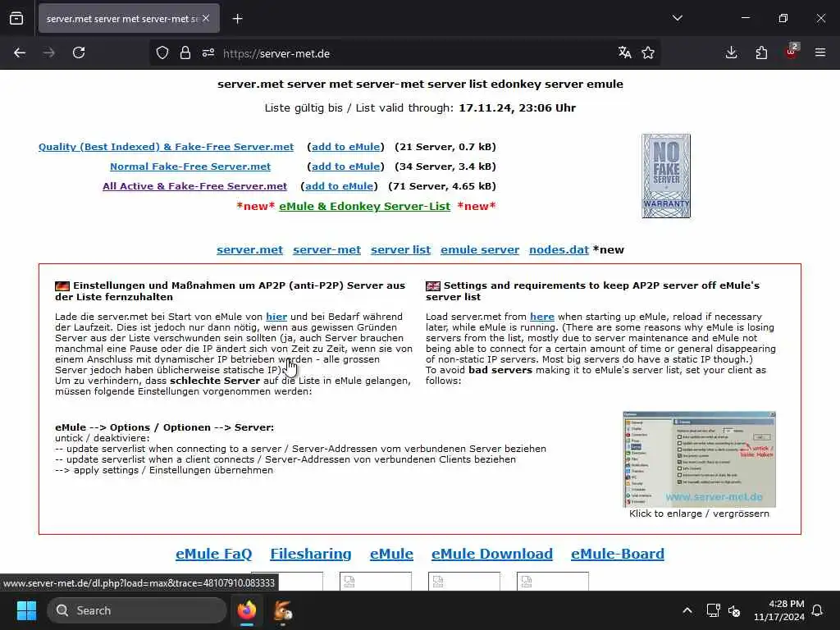
Task: Click the German flag icon
Action: tap(62, 286)
